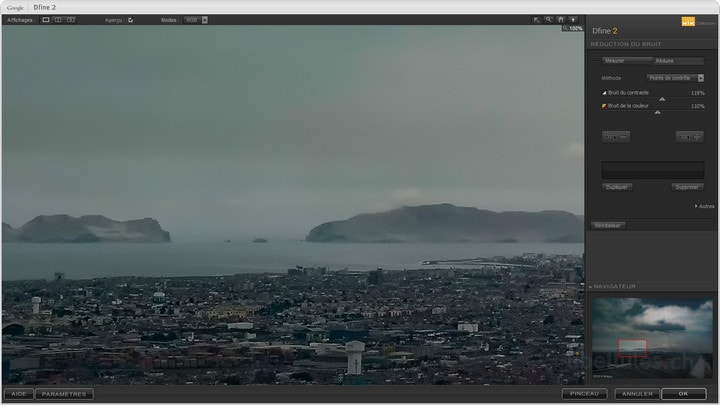Click the Réduction du bruit header
This screenshot has width=720, height=405.
(626, 44)
